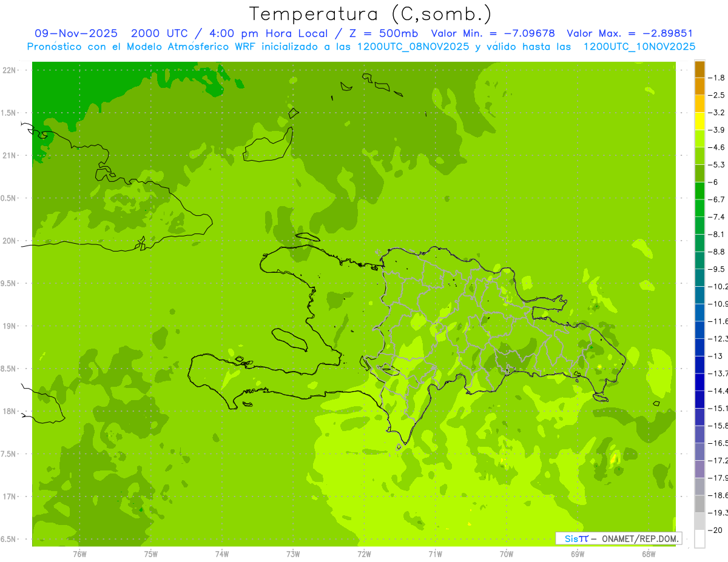Click the "-1.8" colorbar label
Screen dimensions: 728x562
coord(716,78)
